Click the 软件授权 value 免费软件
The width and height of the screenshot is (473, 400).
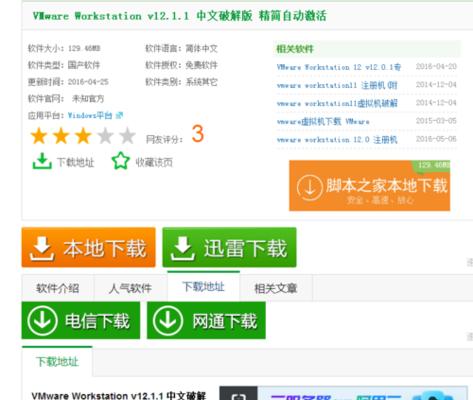201,65
